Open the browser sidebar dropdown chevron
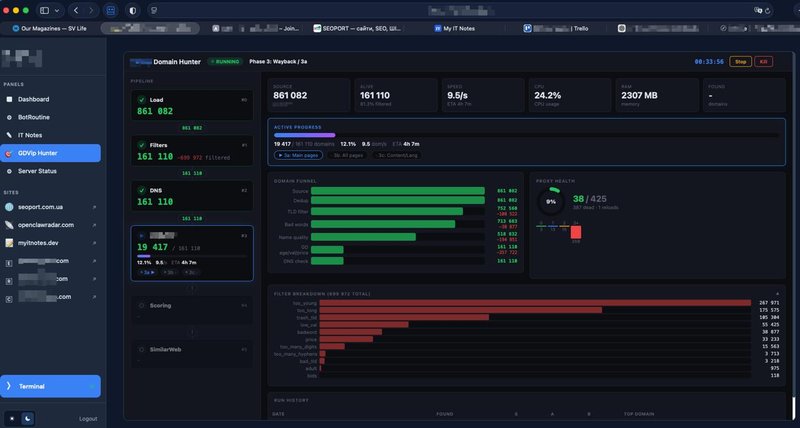 click(57, 10)
